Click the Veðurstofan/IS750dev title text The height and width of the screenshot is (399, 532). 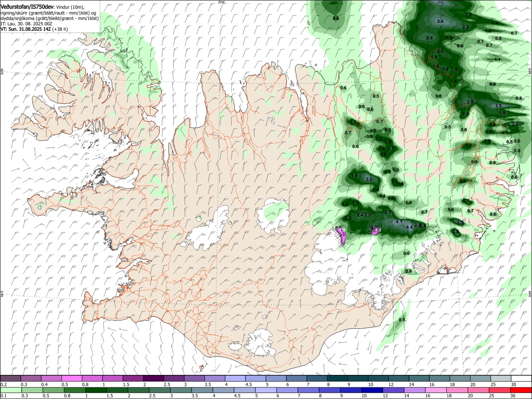(27, 7)
